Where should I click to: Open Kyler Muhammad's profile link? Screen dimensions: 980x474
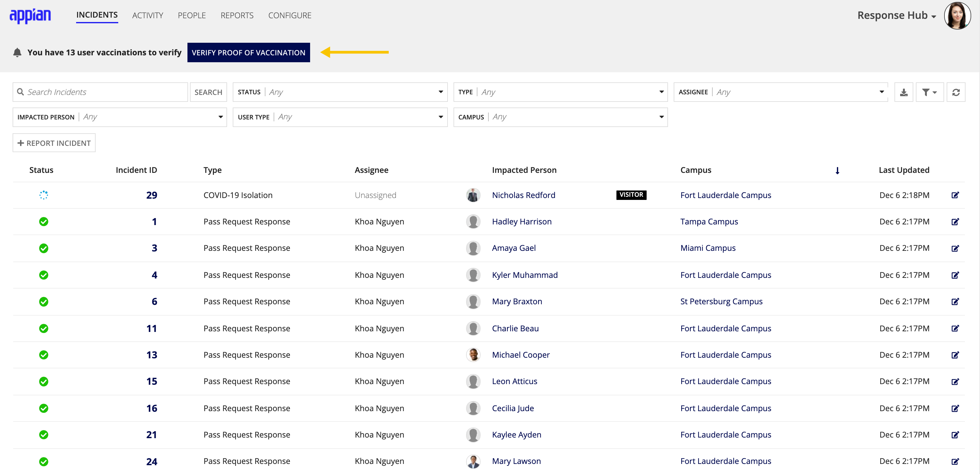[x=525, y=275]
